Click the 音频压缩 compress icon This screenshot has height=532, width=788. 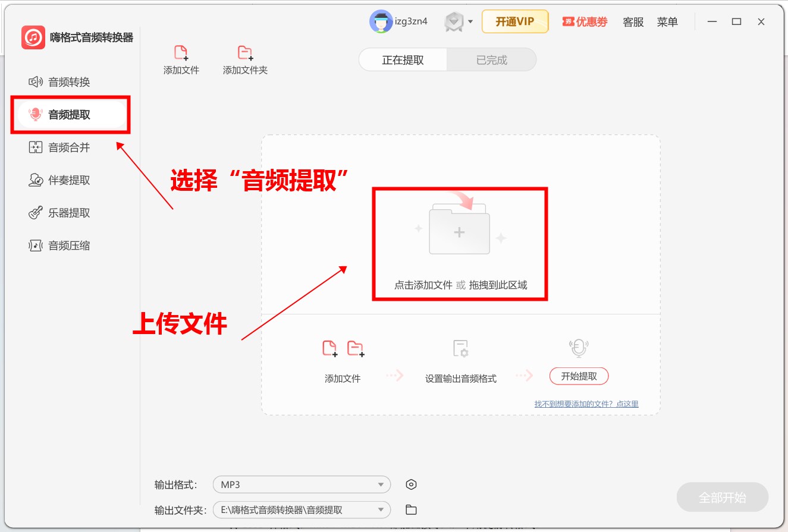click(36, 245)
